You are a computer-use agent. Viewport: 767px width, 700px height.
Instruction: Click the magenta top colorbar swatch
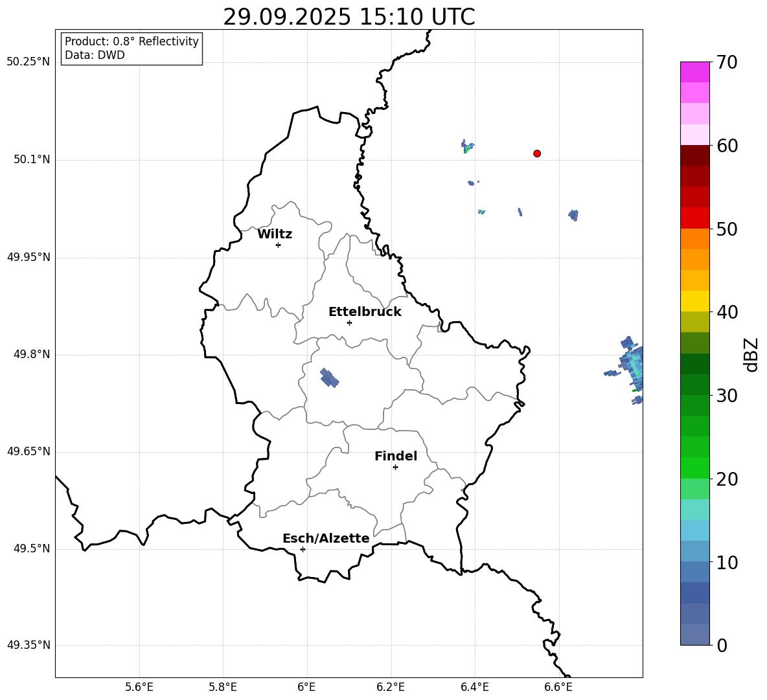(x=695, y=72)
